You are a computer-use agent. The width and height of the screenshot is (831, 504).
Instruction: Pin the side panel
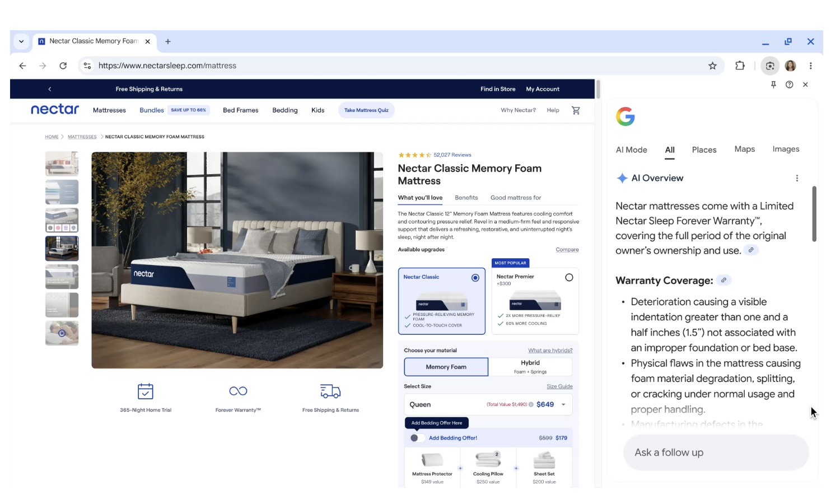coord(773,85)
